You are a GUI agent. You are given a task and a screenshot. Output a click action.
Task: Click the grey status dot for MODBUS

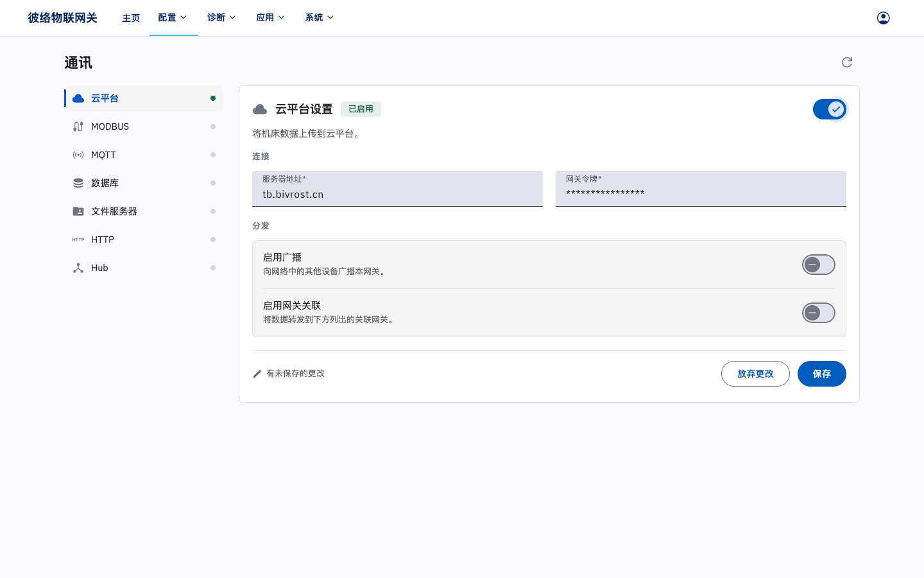coord(213,127)
